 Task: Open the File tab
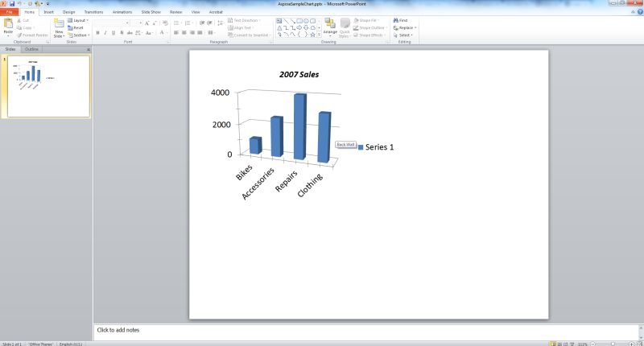point(9,12)
